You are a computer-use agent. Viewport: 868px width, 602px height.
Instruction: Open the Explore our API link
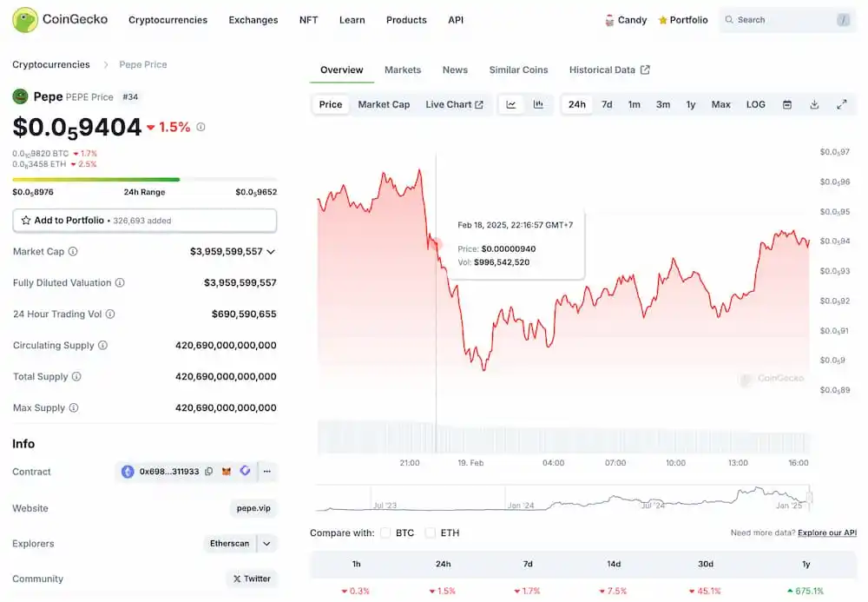click(x=827, y=533)
